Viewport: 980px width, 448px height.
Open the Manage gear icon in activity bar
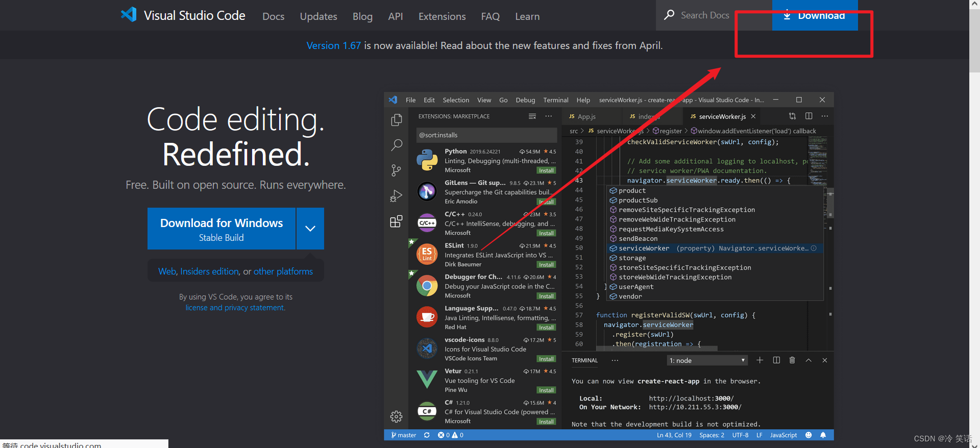coord(396,416)
